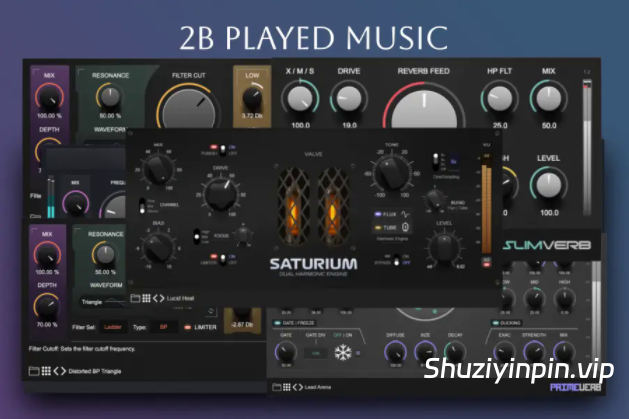Click the PrimeVerb High band knob
629x419 pixels.
pos(564,298)
